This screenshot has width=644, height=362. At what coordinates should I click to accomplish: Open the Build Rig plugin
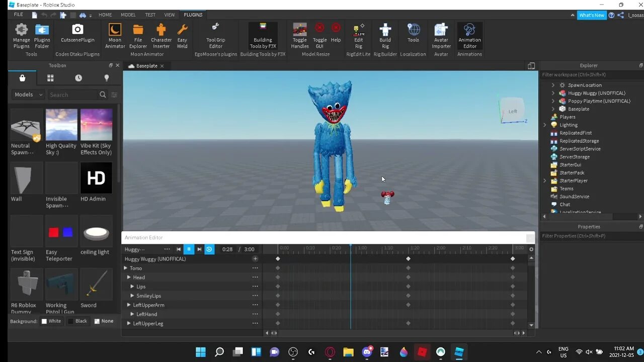click(385, 36)
